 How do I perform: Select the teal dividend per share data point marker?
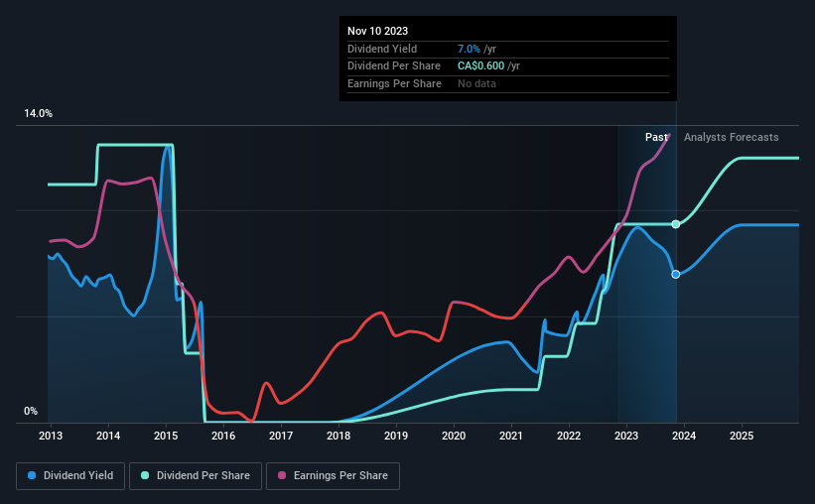676,224
